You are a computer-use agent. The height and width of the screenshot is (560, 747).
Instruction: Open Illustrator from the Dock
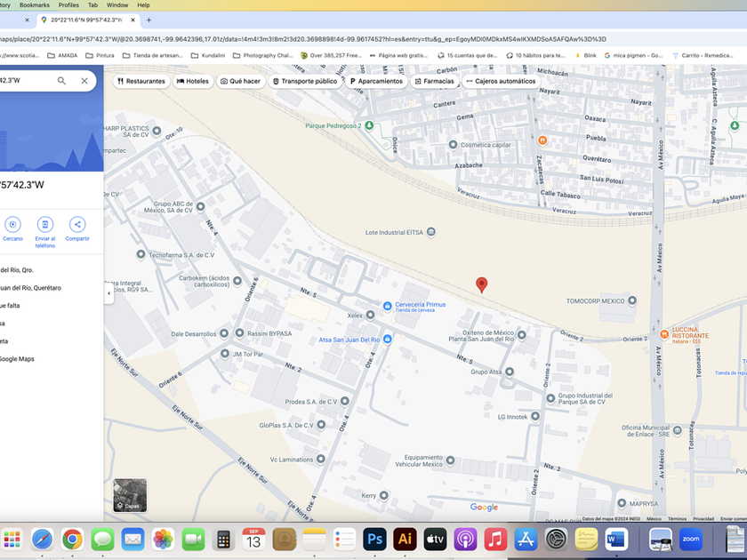coord(405,540)
